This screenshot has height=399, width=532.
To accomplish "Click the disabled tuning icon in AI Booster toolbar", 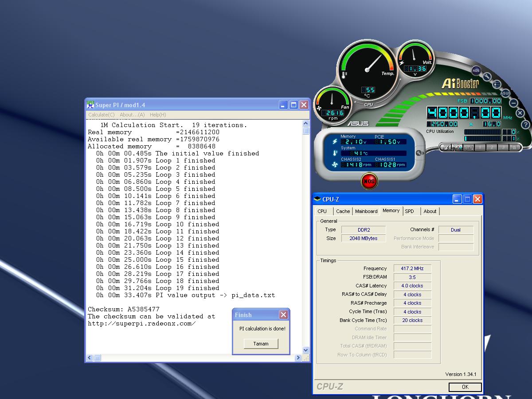I will point(469,147).
